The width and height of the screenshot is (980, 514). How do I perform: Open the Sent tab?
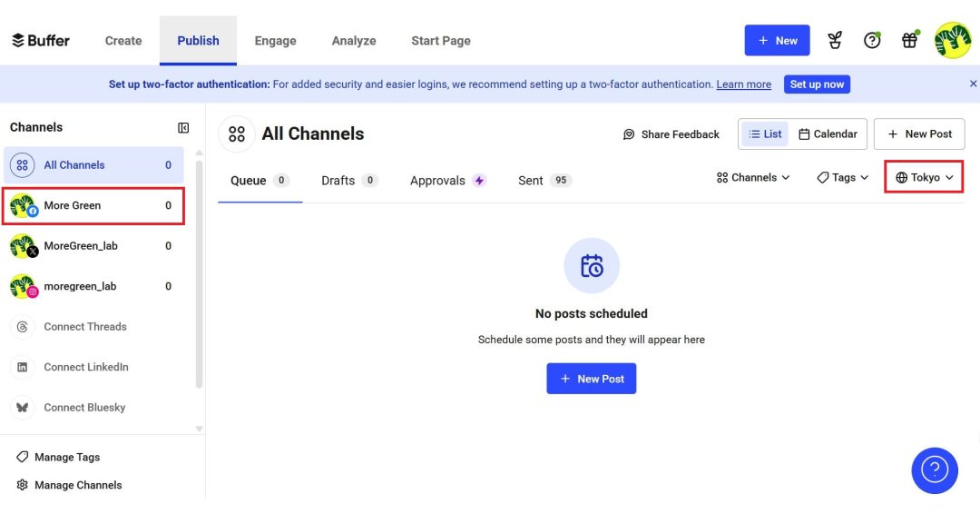[545, 181]
